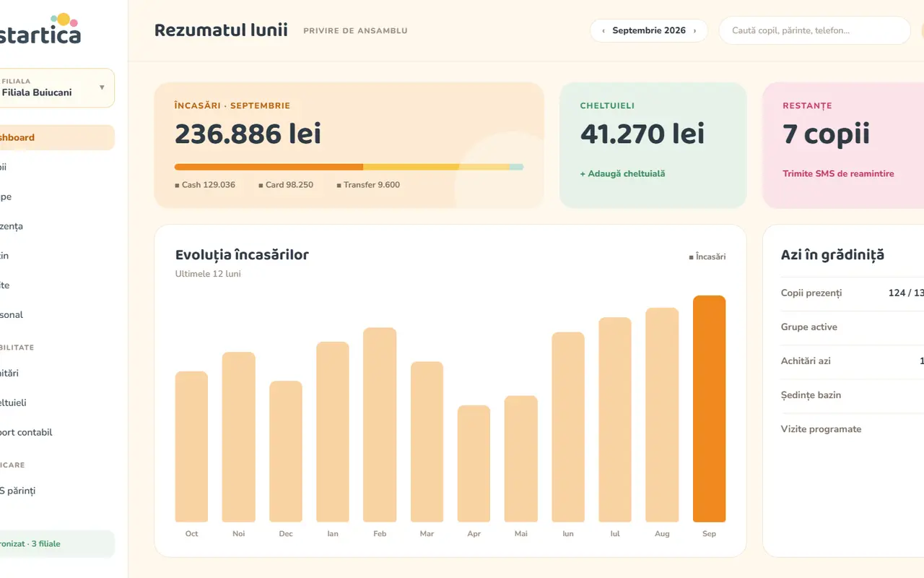This screenshot has width=924, height=578.
Task: Select the Iun bar in the chart
Action: (x=568, y=427)
